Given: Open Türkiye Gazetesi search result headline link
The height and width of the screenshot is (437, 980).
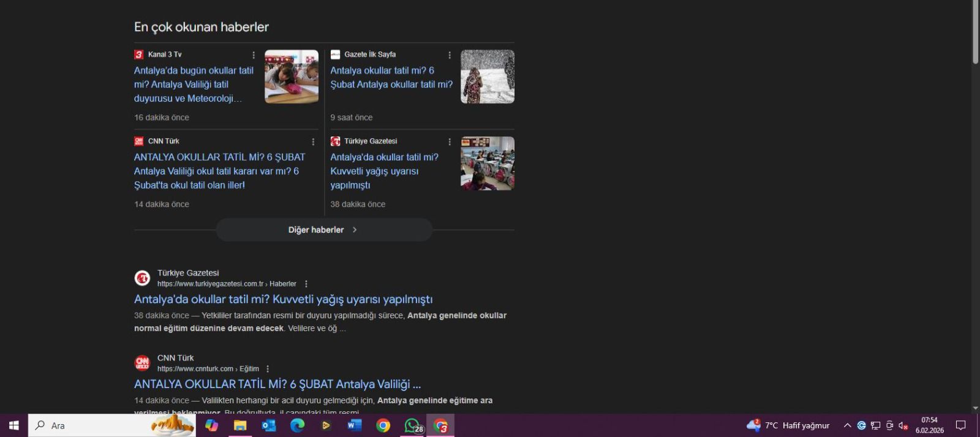Looking at the screenshot, I should (x=283, y=299).
